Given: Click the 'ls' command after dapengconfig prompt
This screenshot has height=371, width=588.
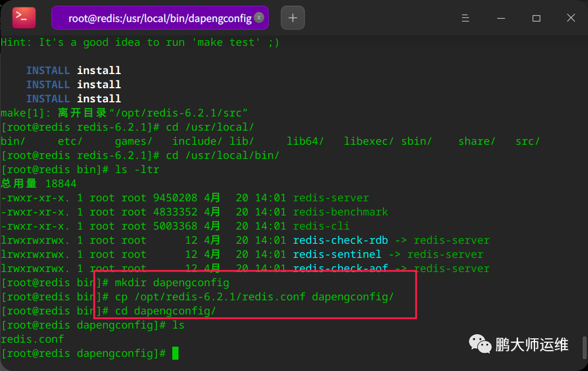Looking at the screenshot, I should tap(178, 325).
